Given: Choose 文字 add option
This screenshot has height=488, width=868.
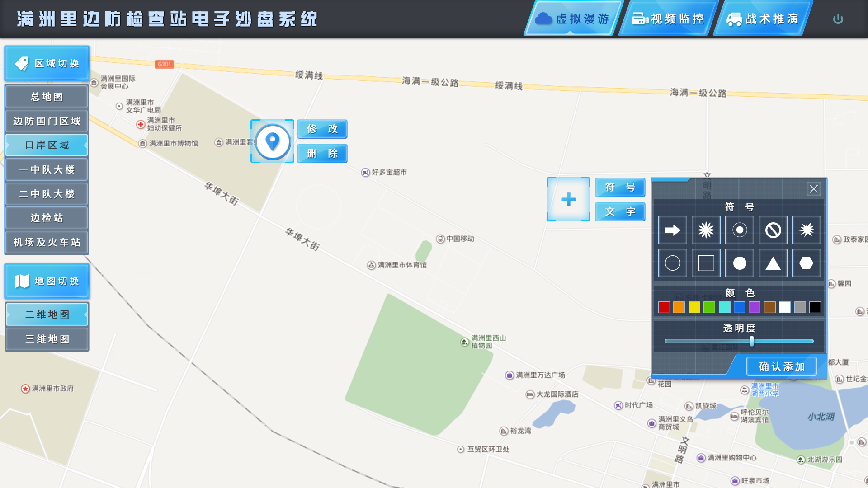Looking at the screenshot, I should point(620,211).
